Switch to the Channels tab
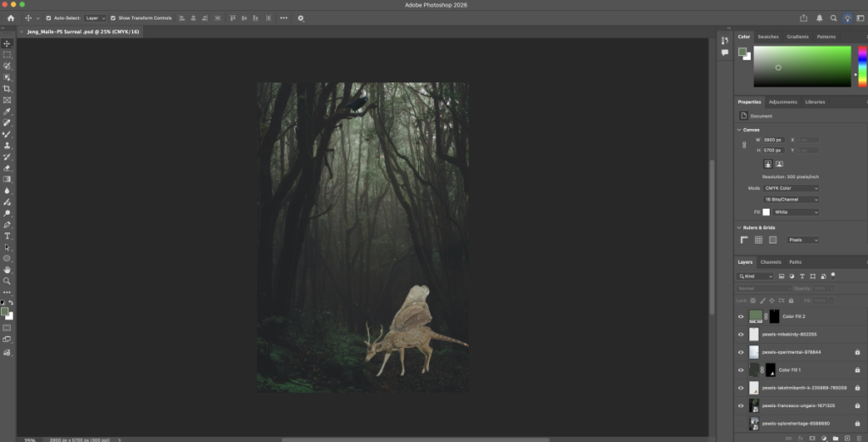This screenshot has height=442, width=868. click(x=771, y=262)
